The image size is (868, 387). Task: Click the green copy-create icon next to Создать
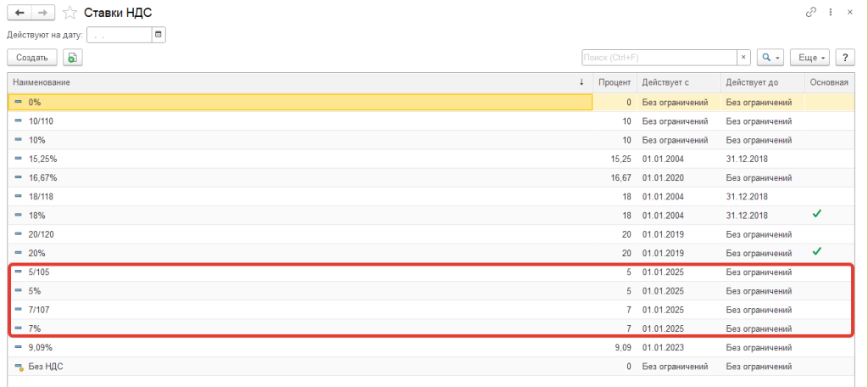[x=72, y=58]
